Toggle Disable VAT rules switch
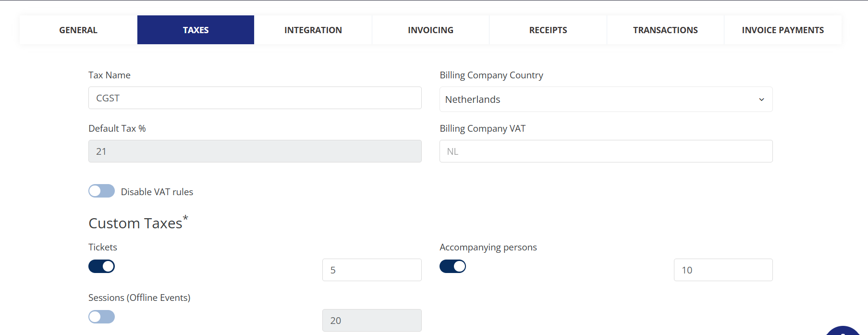This screenshot has width=868, height=335. tap(101, 191)
